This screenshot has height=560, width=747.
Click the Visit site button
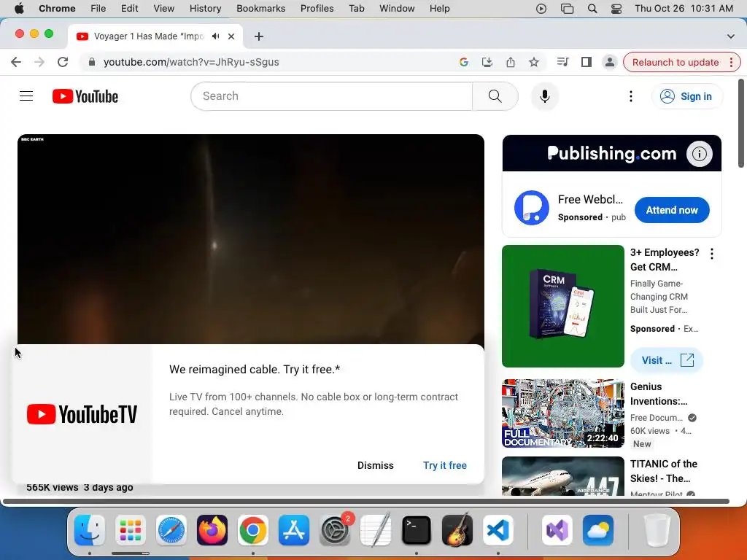pos(667,360)
